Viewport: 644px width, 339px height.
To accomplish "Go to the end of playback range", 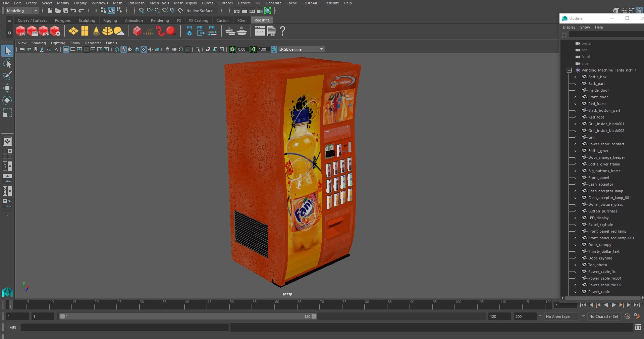I will [637, 305].
